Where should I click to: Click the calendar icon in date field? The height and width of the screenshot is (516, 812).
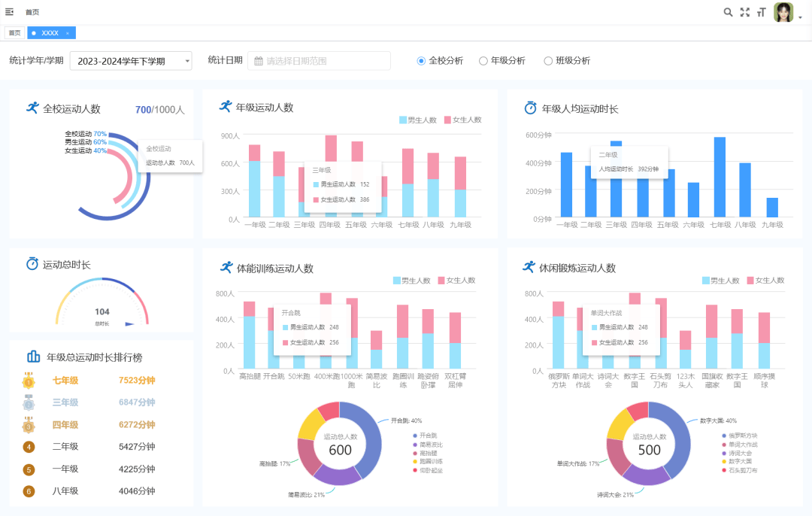pyautogui.click(x=259, y=61)
